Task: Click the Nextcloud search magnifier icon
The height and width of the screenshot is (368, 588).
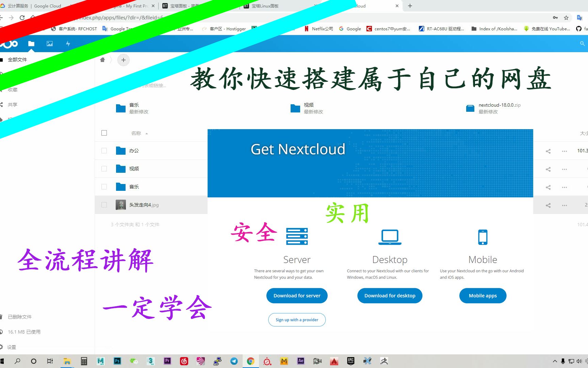Action: [582, 44]
